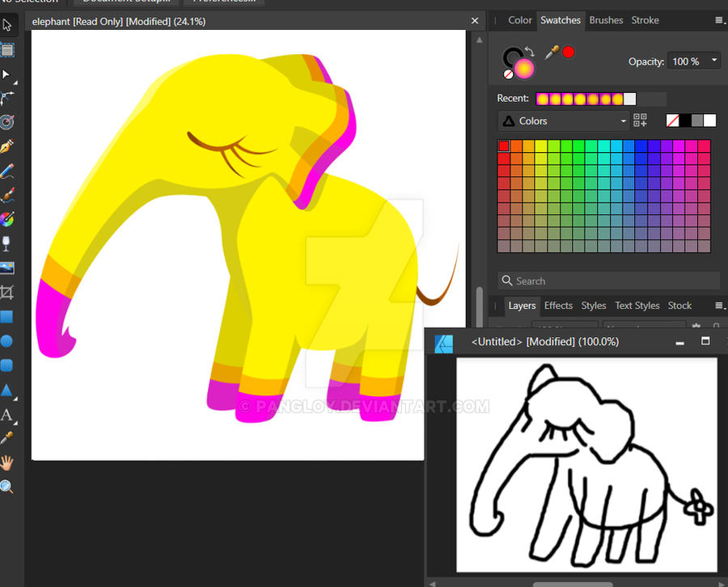728x587 pixels.
Task: Minimize the Untitled window
Action: point(679,342)
